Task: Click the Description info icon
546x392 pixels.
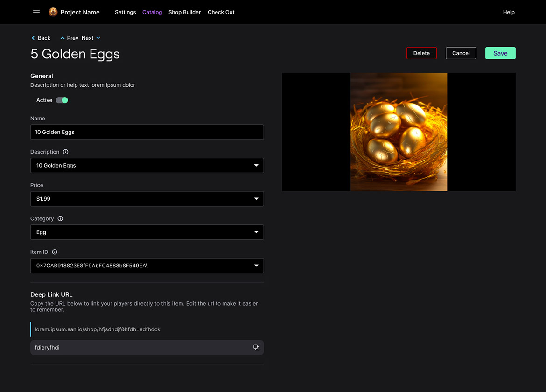Action: tap(65, 152)
